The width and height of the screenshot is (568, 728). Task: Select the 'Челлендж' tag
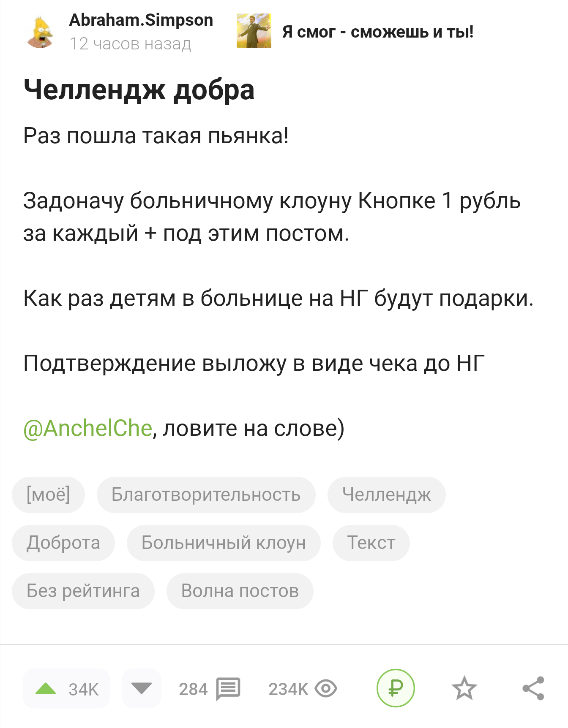(x=386, y=494)
